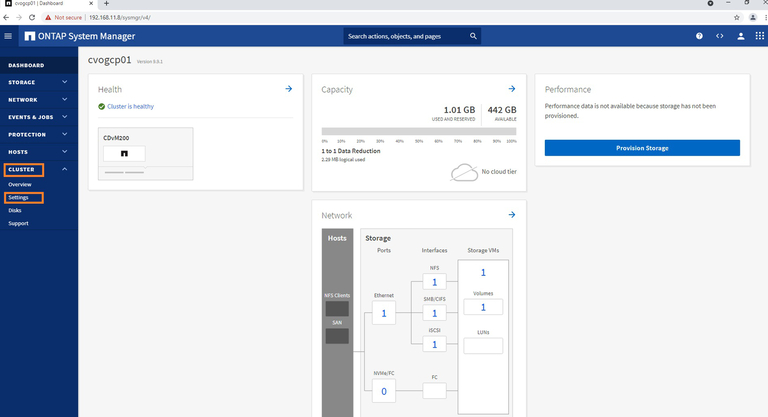The image size is (768, 417).
Task: Open the applications grid icon
Action: click(760, 37)
